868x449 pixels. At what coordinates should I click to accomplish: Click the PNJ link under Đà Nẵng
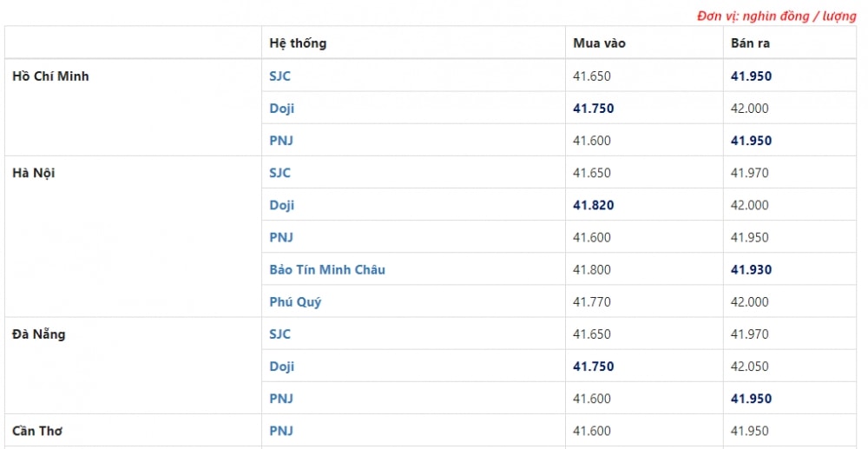pyautogui.click(x=280, y=399)
